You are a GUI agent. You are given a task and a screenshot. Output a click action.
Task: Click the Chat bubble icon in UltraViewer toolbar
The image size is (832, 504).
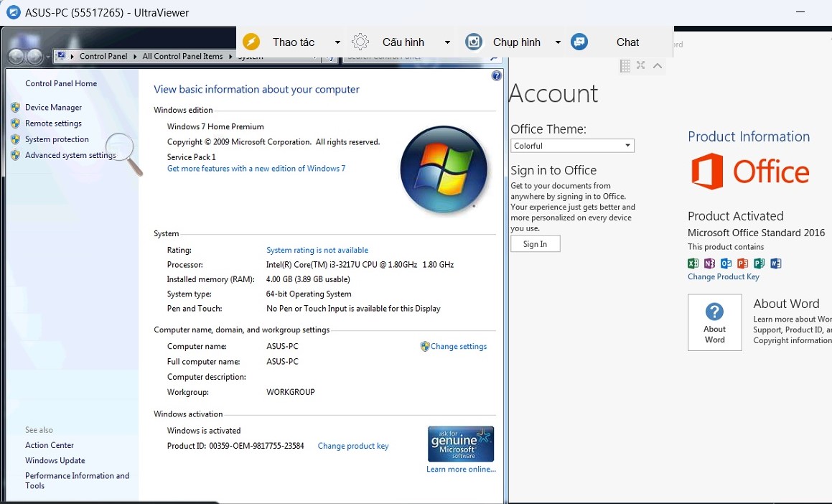pos(579,42)
